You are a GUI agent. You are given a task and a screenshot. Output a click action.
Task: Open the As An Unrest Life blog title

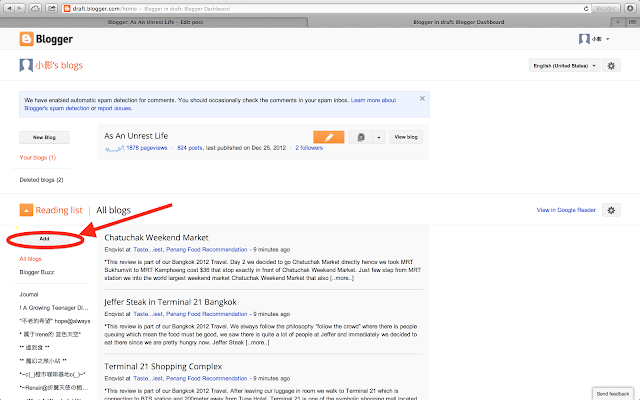(136, 136)
